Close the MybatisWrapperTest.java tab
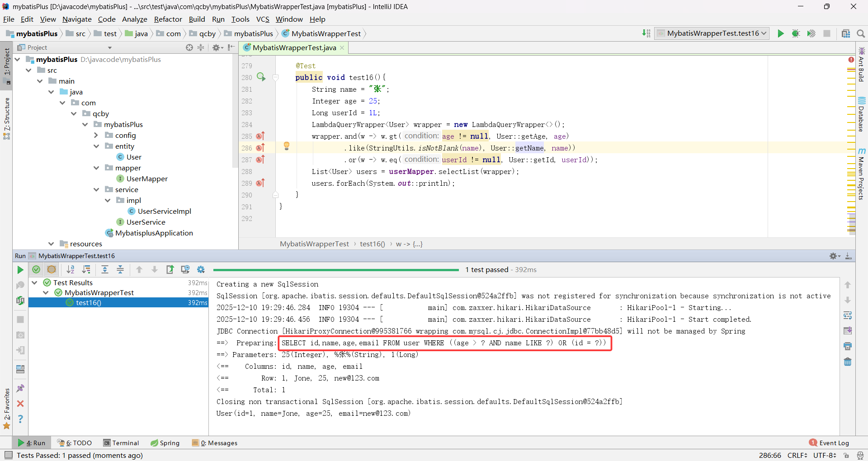 coord(342,48)
